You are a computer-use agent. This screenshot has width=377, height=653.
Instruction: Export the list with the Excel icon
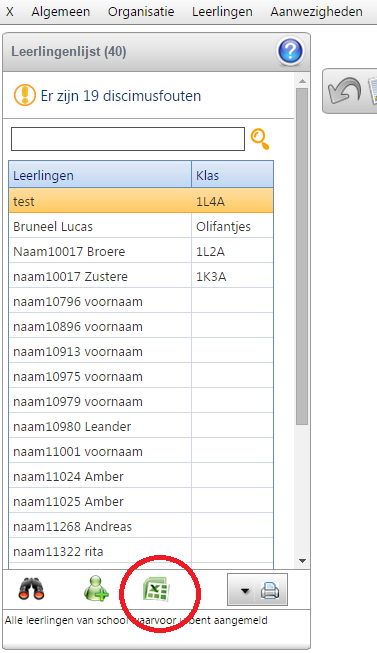click(x=156, y=589)
